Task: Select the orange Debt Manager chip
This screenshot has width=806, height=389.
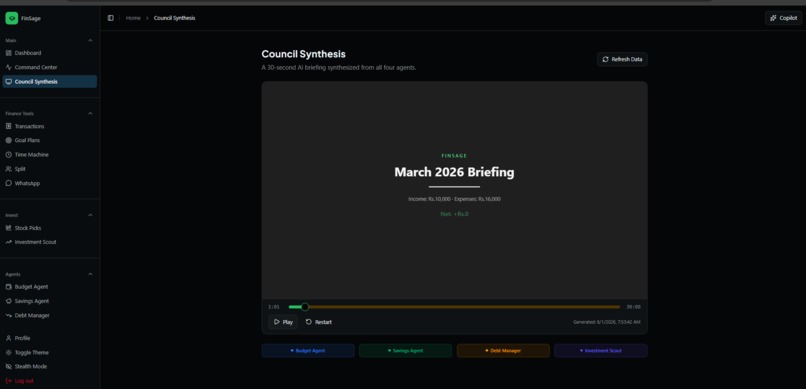Action: 503,350
